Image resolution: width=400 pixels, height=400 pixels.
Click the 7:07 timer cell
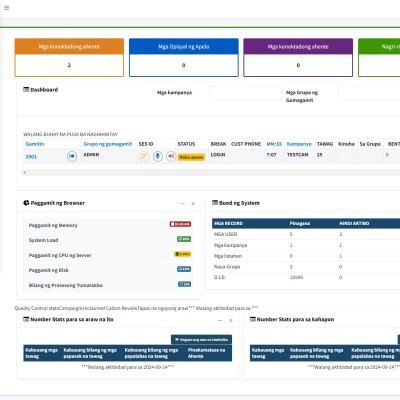click(x=271, y=155)
